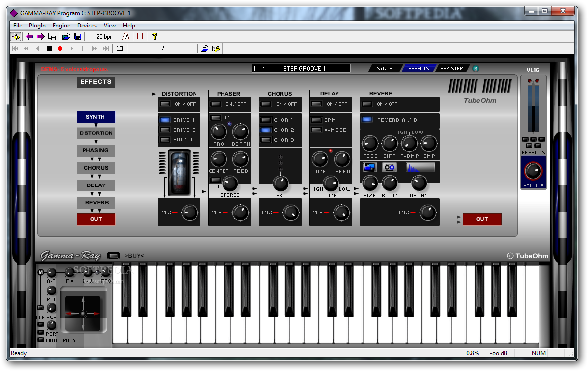Screen dimensions: 588x371
Task: Click the DISTORTION routing button
Action: (96, 133)
